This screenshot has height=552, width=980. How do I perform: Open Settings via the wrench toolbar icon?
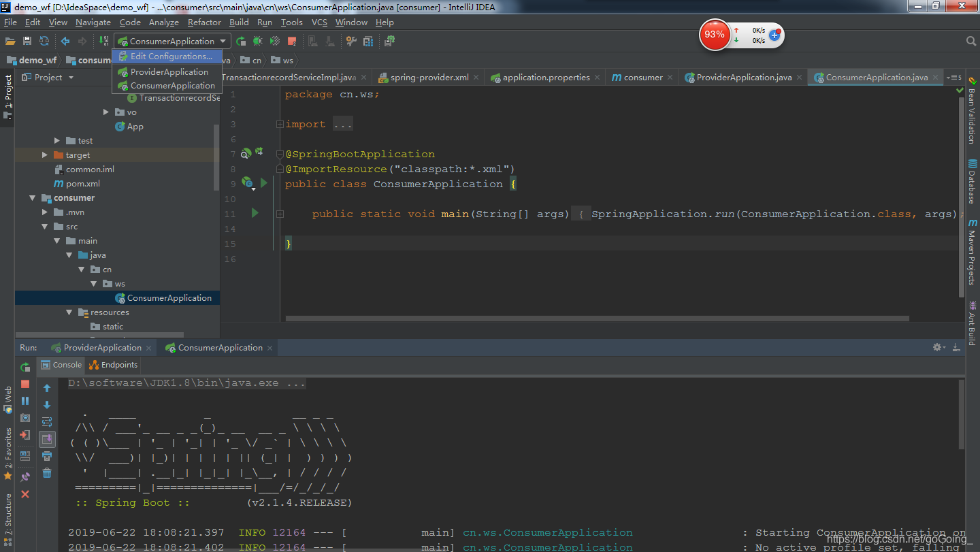point(351,42)
